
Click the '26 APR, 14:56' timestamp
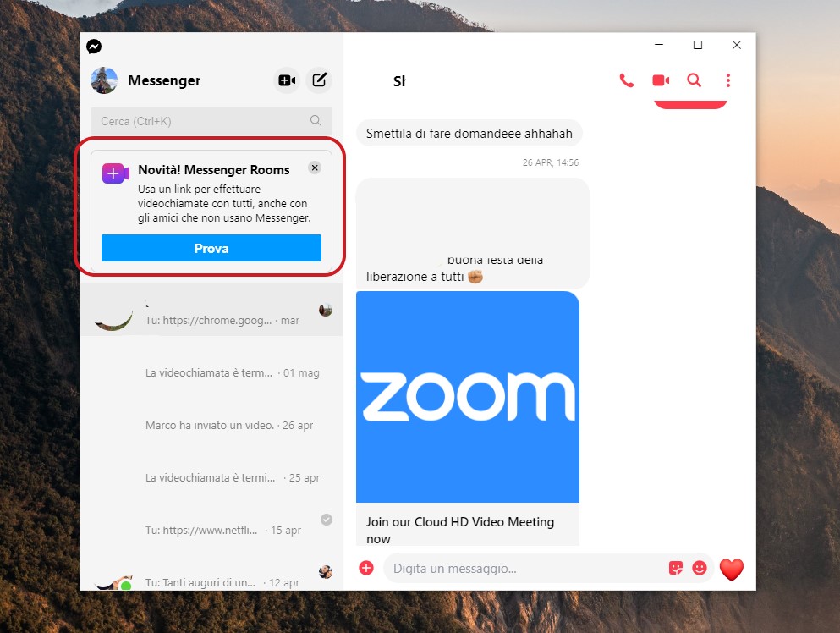[551, 162]
